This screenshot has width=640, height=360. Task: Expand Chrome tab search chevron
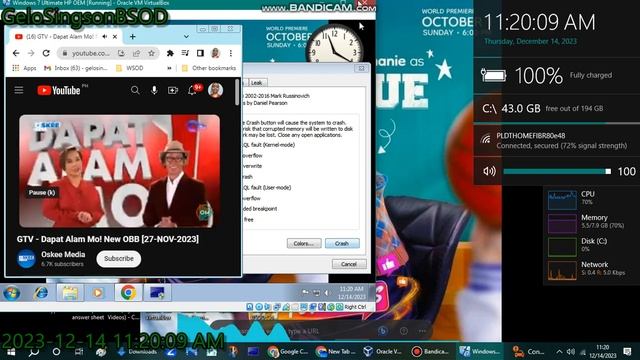(186, 37)
